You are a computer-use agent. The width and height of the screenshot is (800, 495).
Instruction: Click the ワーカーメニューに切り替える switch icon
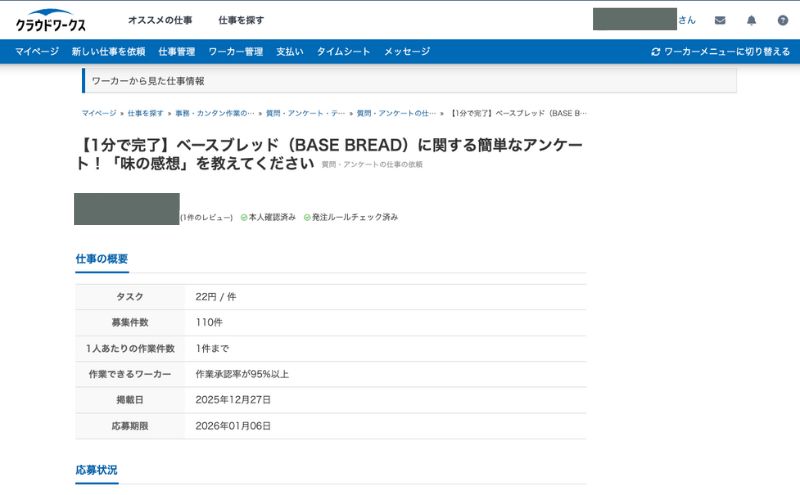pyautogui.click(x=656, y=52)
